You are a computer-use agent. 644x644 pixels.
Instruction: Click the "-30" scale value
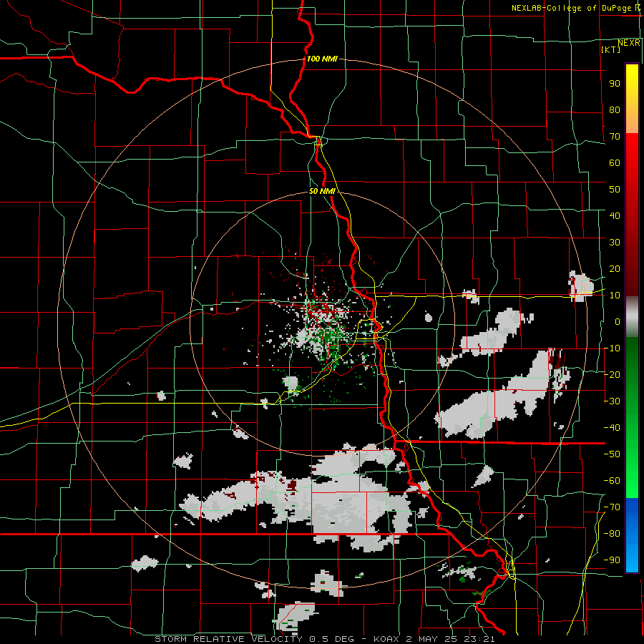point(612,401)
